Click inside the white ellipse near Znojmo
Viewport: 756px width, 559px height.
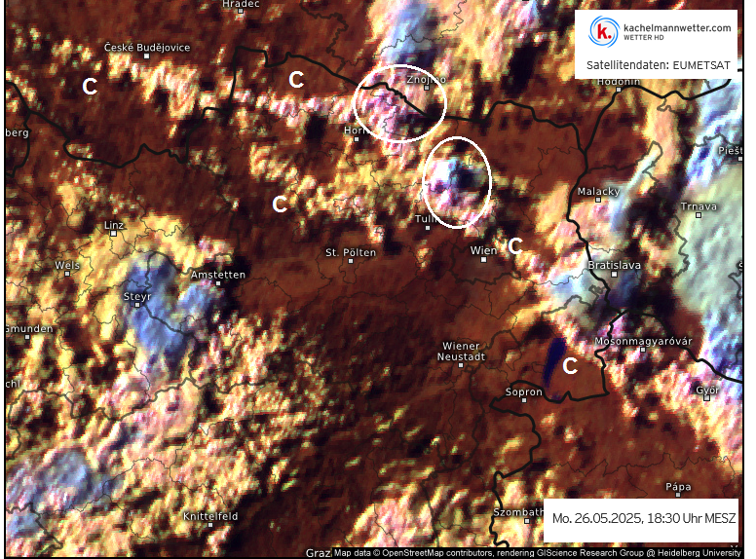pyautogui.click(x=399, y=103)
